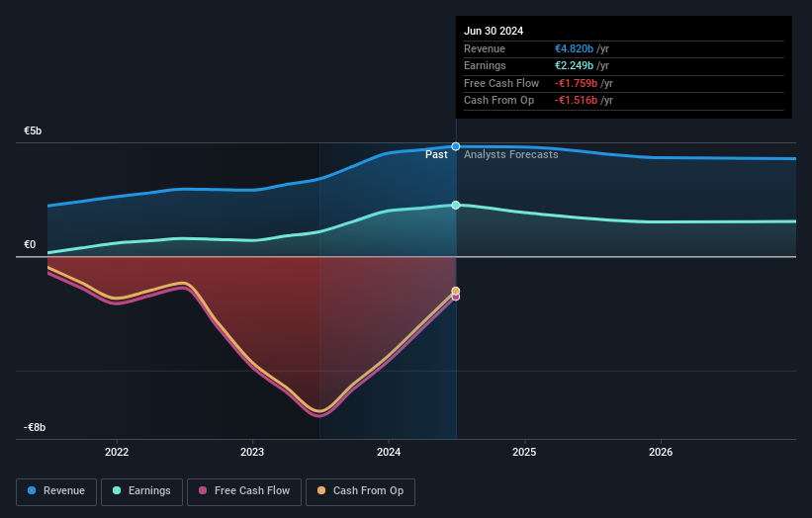
Task: Click the 2022 x-axis label
Action: (117, 453)
